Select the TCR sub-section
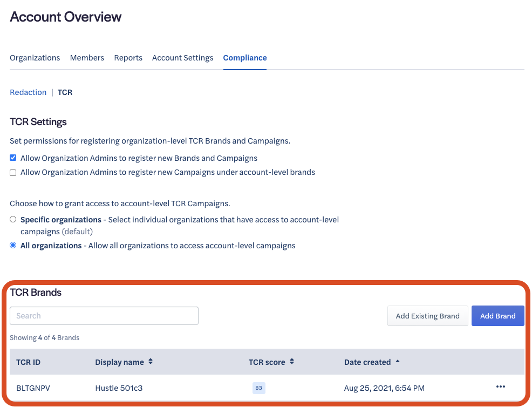The width and height of the screenshot is (532, 407). point(65,92)
